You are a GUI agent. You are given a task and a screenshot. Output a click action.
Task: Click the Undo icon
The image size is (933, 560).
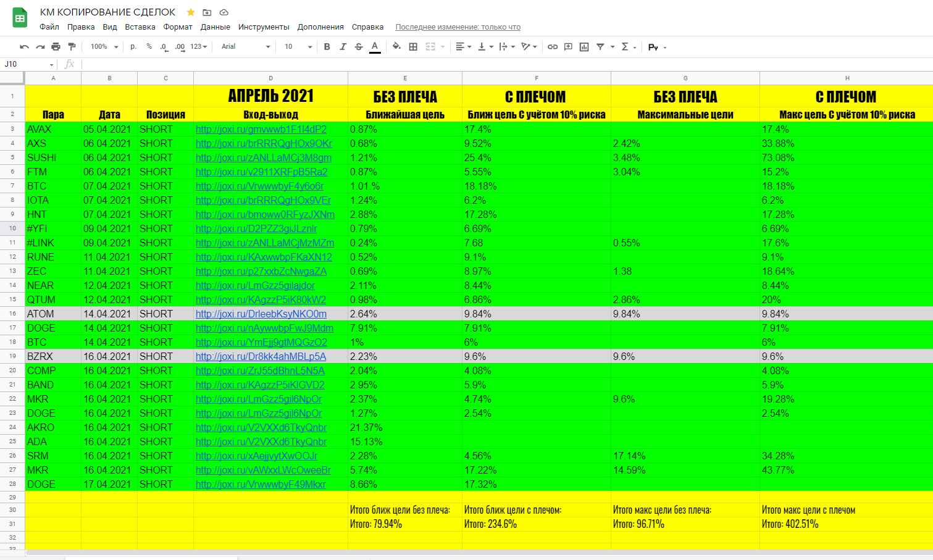coord(24,47)
